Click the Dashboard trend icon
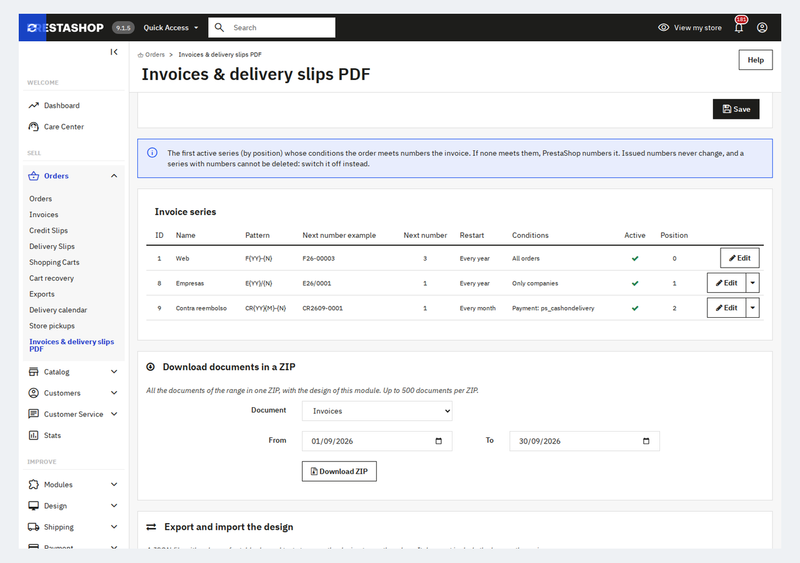800x563 pixels. click(34, 106)
